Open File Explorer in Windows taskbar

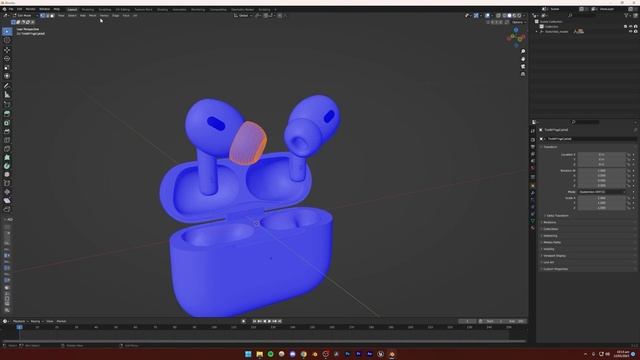click(x=260, y=354)
